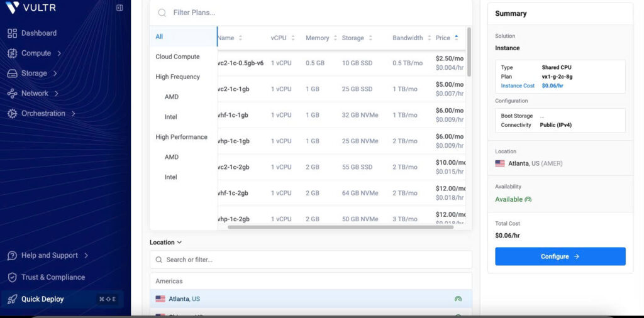This screenshot has width=644, height=318.
Task: Click the Storage drive icon
Action: pos(13,74)
